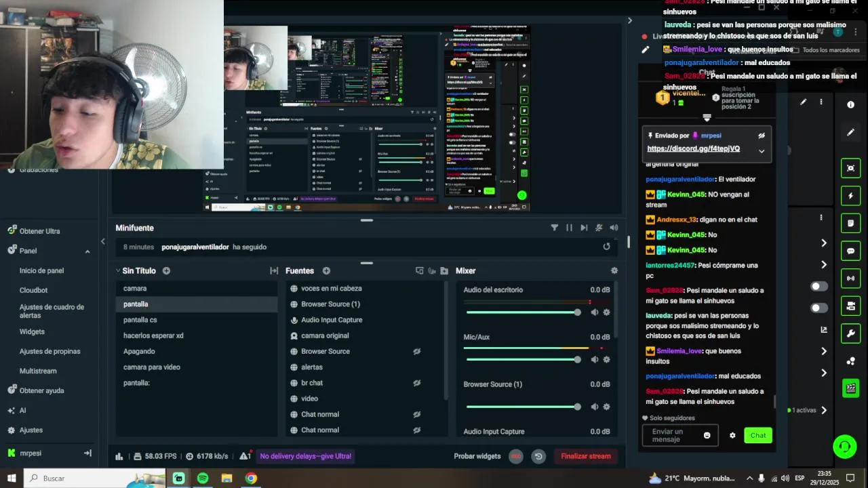Mute Audio del escritorio speaker
The height and width of the screenshot is (488, 868).
coord(594,312)
